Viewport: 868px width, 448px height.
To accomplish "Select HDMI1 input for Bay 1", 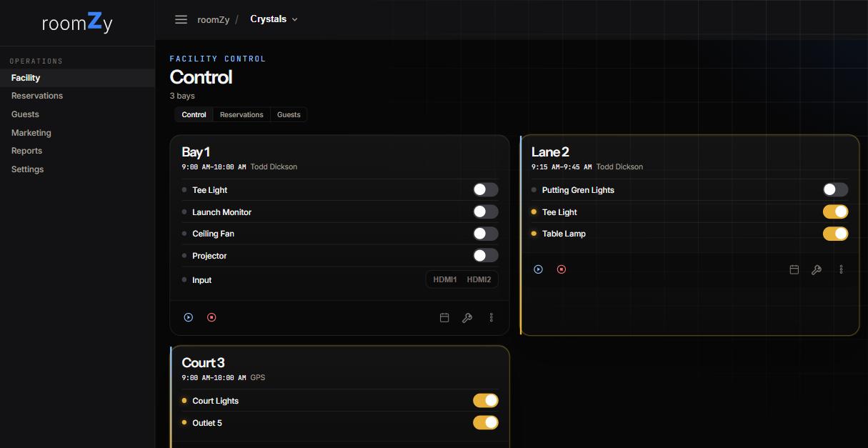I will [x=445, y=279].
